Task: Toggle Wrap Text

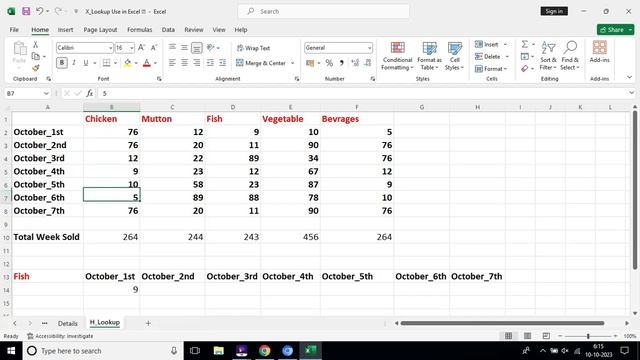Action: [x=253, y=48]
